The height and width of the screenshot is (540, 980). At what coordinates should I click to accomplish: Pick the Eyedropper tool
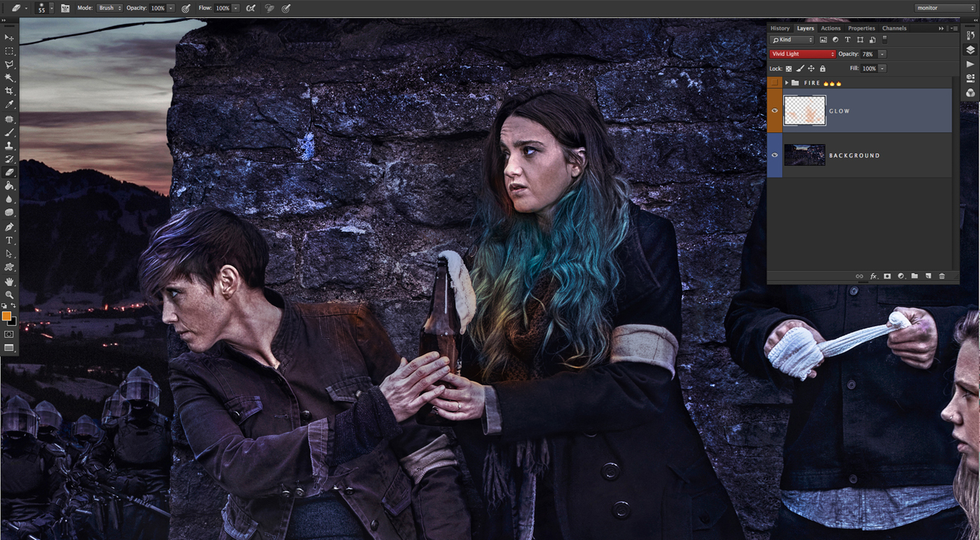point(10,105)
